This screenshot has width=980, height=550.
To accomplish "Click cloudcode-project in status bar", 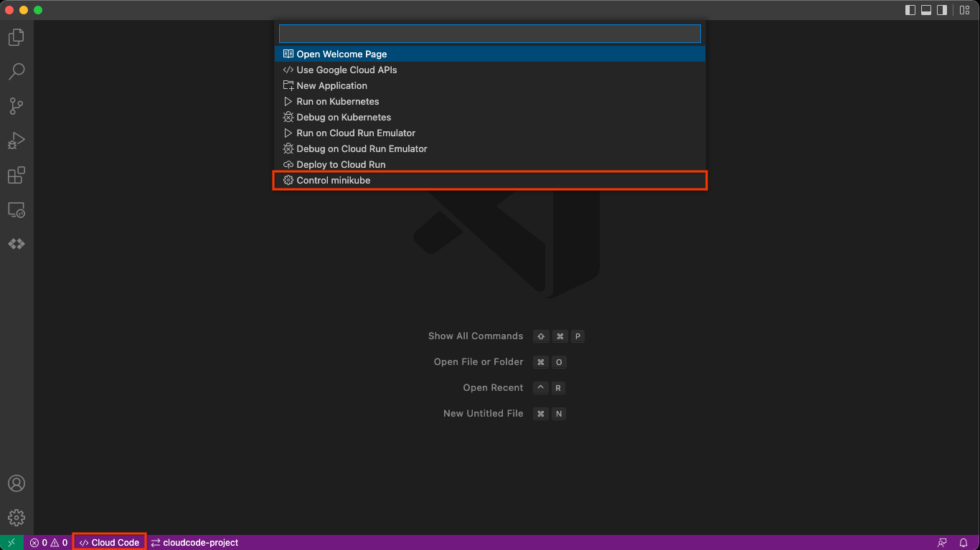I will (x=194, y=543).
